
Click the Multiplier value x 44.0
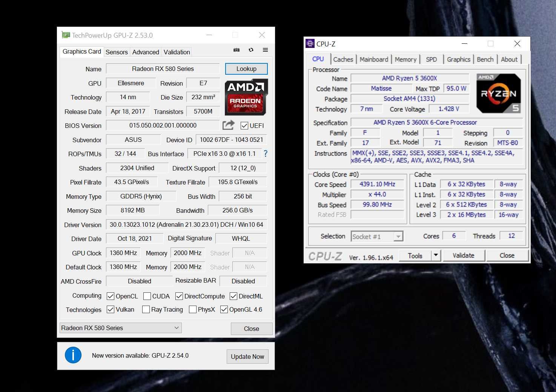point(377,194)
